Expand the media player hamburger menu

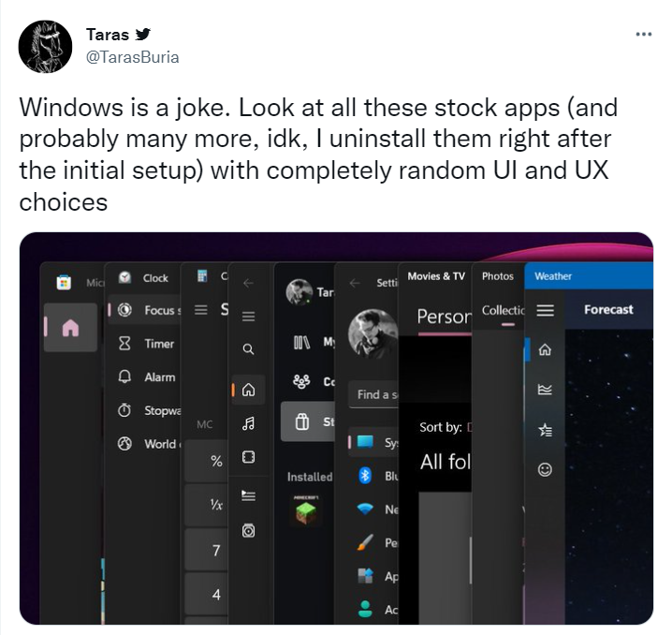[248, 317]
